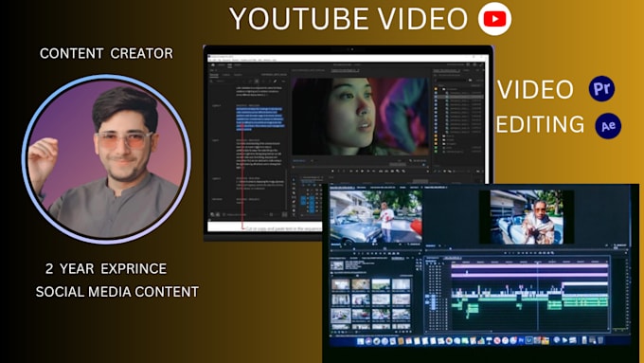The height and width of the screenshot is (363, 644).
Task: Switch to the Export workspace tab
Action: tap(238, 65)
